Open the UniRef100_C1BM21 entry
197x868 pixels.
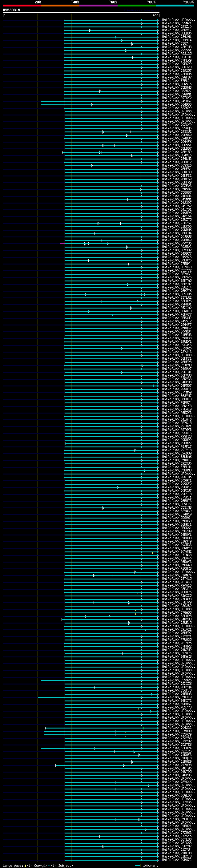[176, 826]
